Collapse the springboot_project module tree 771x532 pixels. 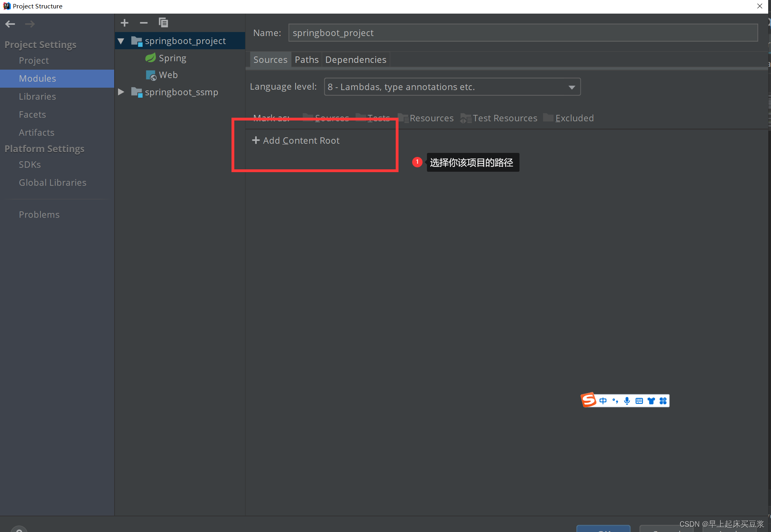[121, 41]
